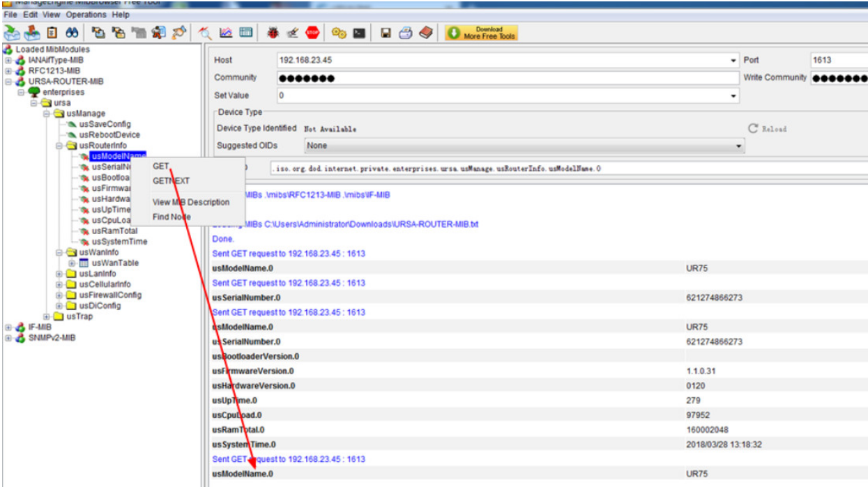
Task: Click the Object ID field with usModelName.0
Action: (x=568, y=169)
